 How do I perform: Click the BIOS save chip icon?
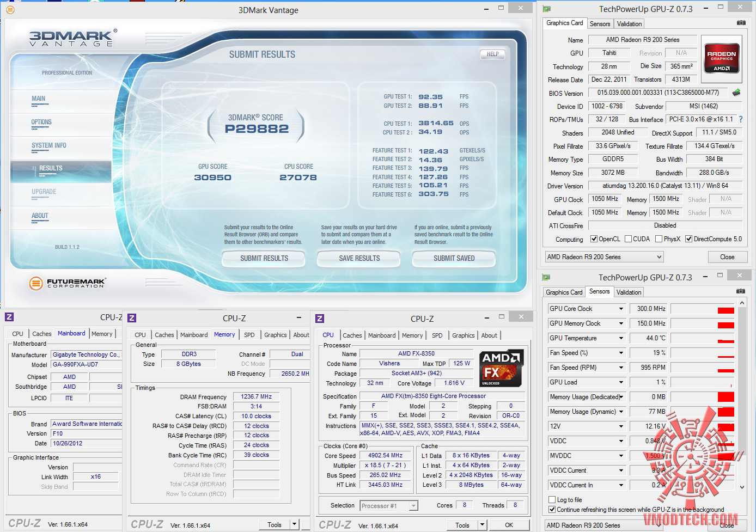pos(736,93)
